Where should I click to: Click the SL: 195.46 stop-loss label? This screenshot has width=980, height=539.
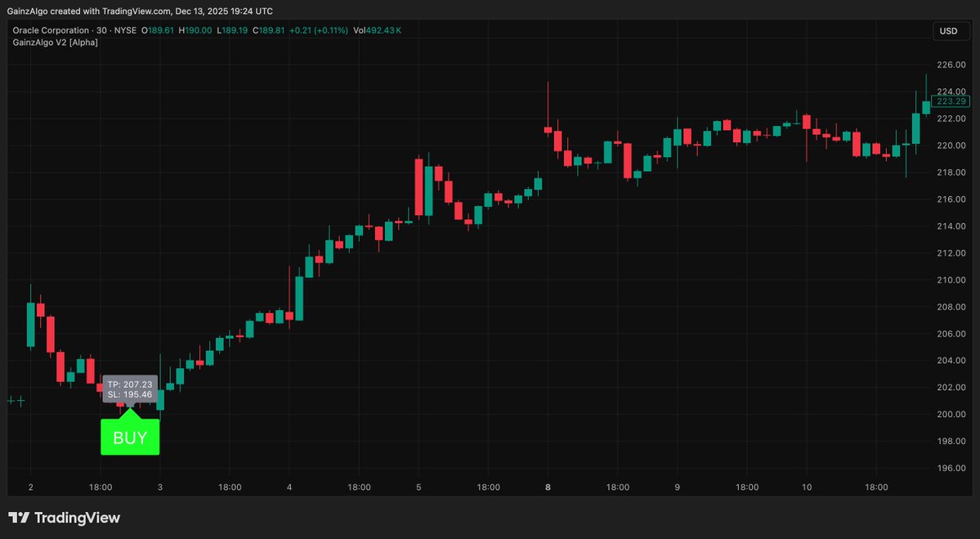(128, 393)
